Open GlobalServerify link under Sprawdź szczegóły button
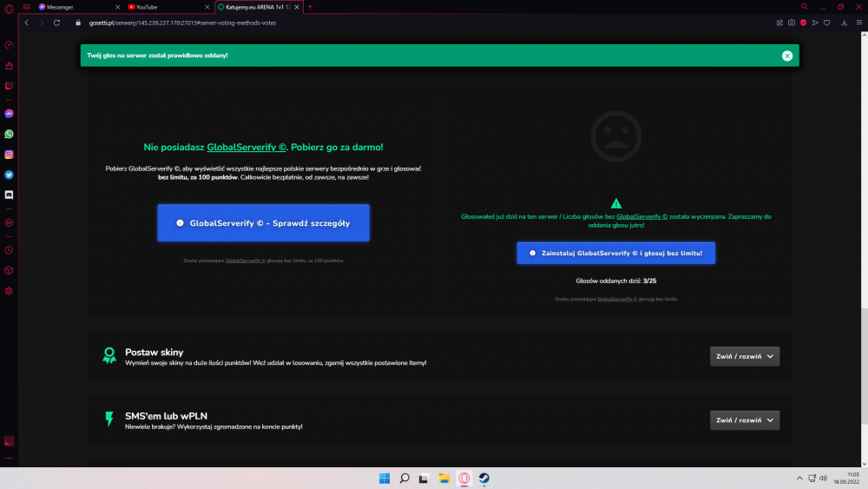The height and width of the screenshot is (489, 868). click(246, 261)
